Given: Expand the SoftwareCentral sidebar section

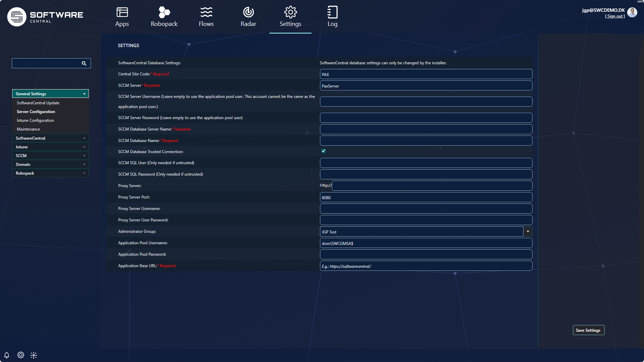Looking at the screenshot, I should pyautogui.click(x=51, y=138).
